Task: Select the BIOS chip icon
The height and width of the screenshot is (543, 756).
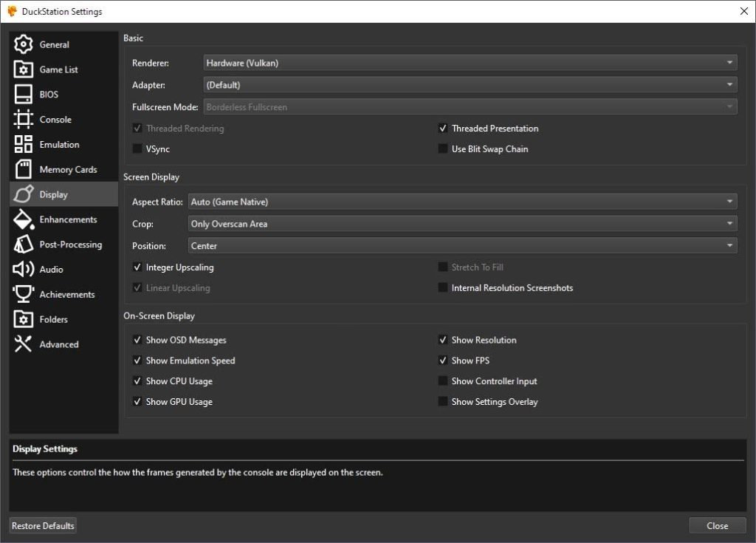Action: 24,95
